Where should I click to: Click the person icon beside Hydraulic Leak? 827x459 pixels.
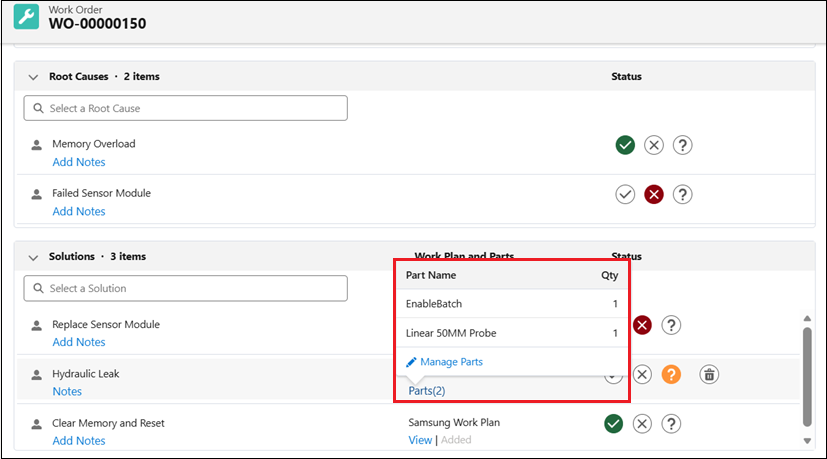click(36, 375)
